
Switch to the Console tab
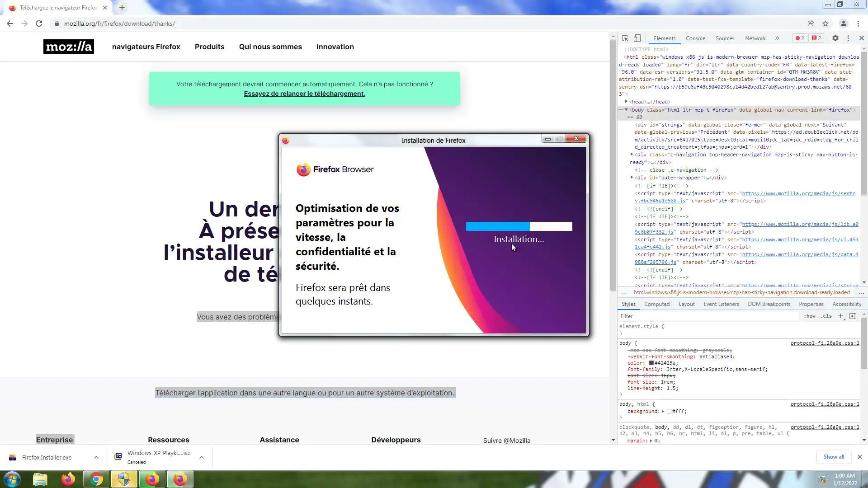[x=695, y=38]
